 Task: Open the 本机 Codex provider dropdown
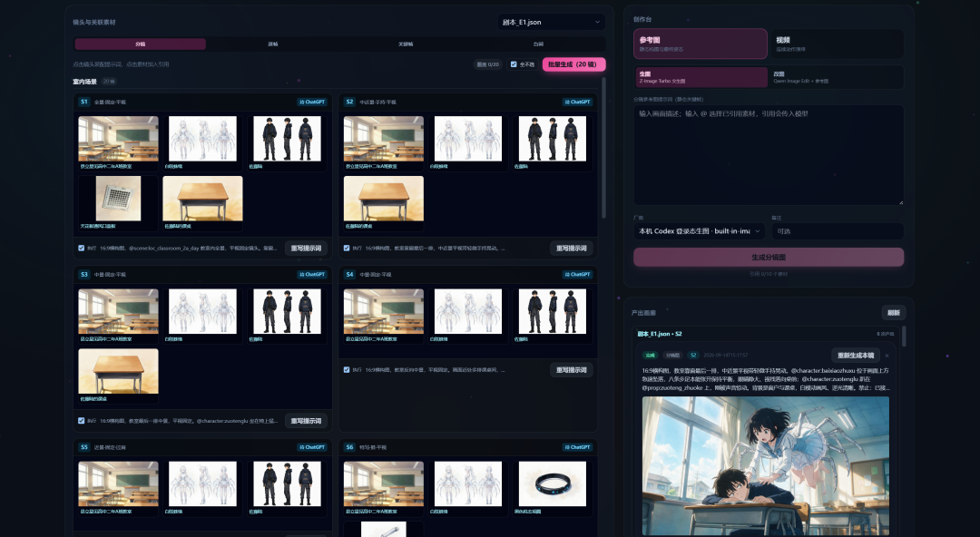pos(700,231)
